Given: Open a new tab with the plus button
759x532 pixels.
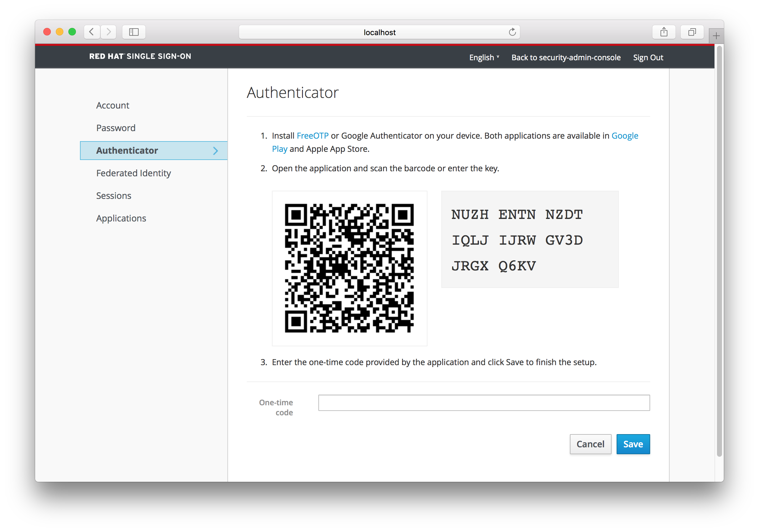Looking at the screenshot, I should point(716,36).
